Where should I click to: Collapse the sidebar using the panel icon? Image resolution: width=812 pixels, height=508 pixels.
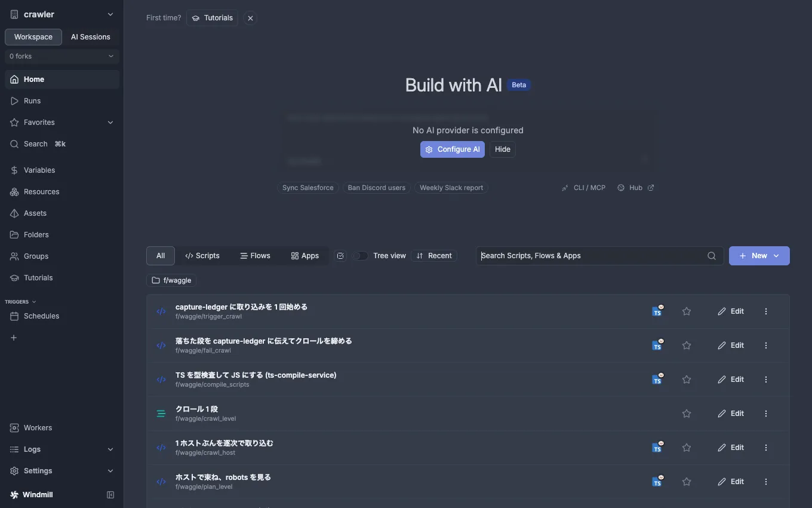point(110,495)
